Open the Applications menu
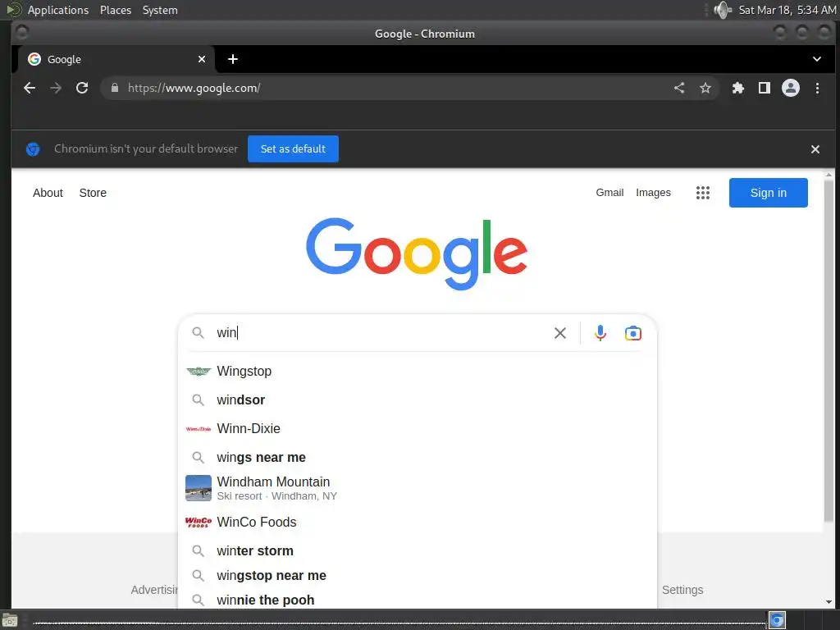 [58, 10]
